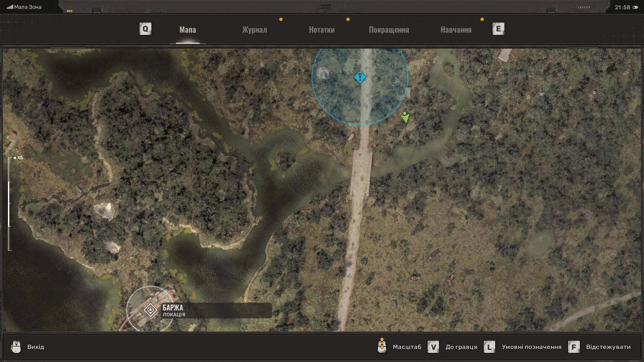Click the mouse scroll icon for Масштаб
The width and height of the screenshot is (644, 362).
tap(382, 346)
